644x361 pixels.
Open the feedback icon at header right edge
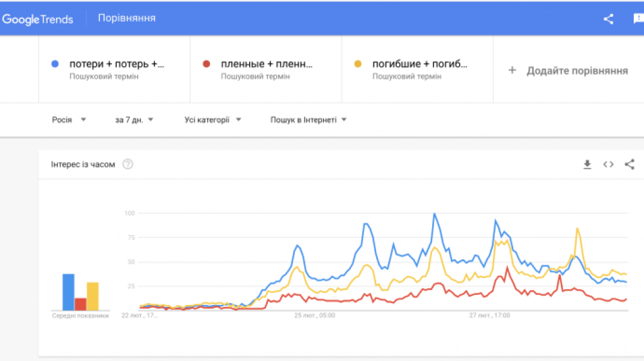[638, 19]
